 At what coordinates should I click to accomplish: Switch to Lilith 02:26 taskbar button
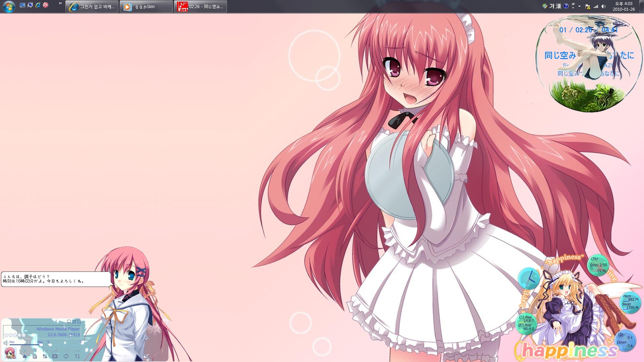coord(201,7)
